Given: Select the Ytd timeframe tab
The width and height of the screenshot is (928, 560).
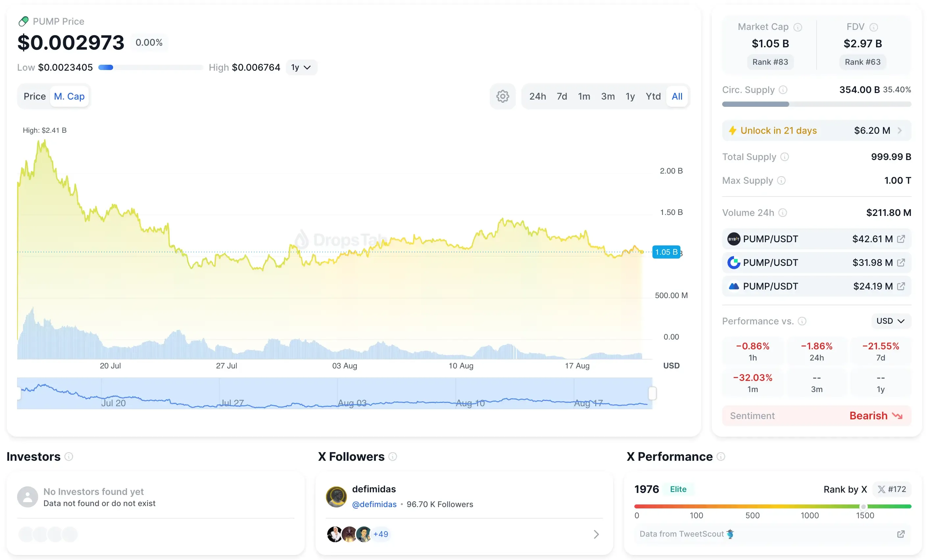Looking at the screenshot, I should (653, 96).
